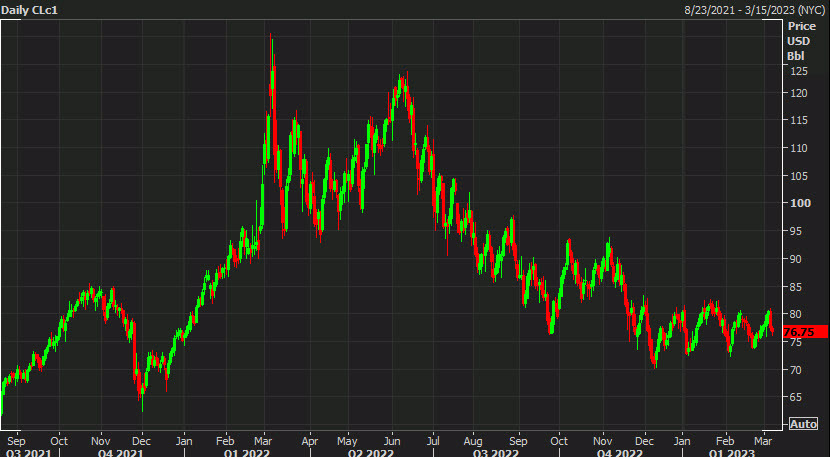Screen dimensions: 830x457
Task: Select the 76.75 current price tag
Action: coord(805,332)
